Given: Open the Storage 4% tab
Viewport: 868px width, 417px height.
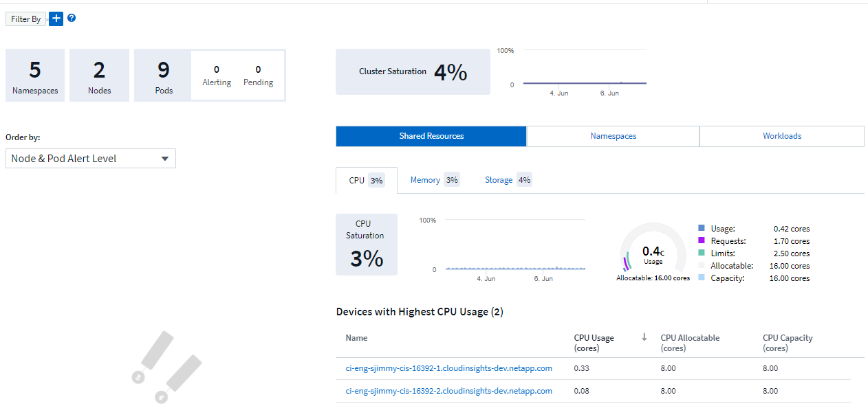Looking at the screenshot, I should tap(508, 180).
